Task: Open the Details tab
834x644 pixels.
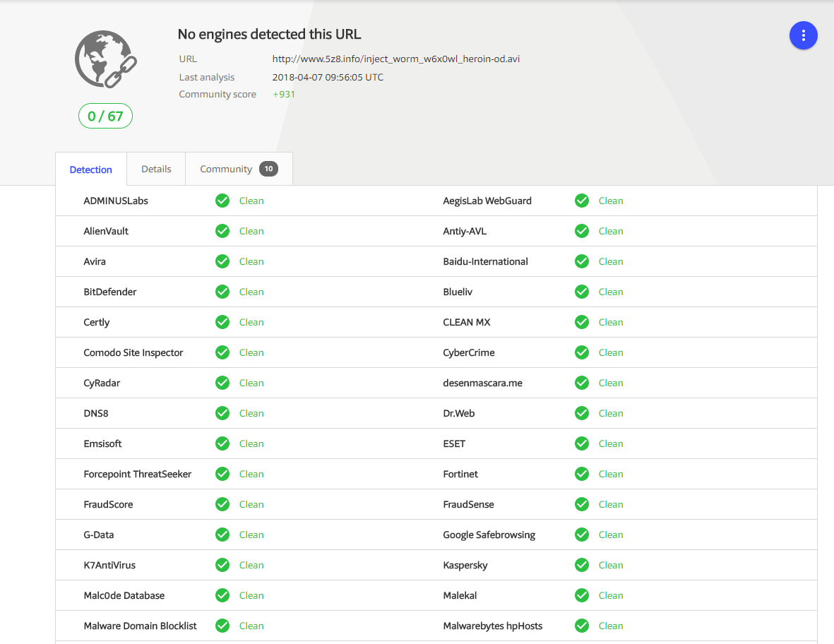Action: point(156,169)
